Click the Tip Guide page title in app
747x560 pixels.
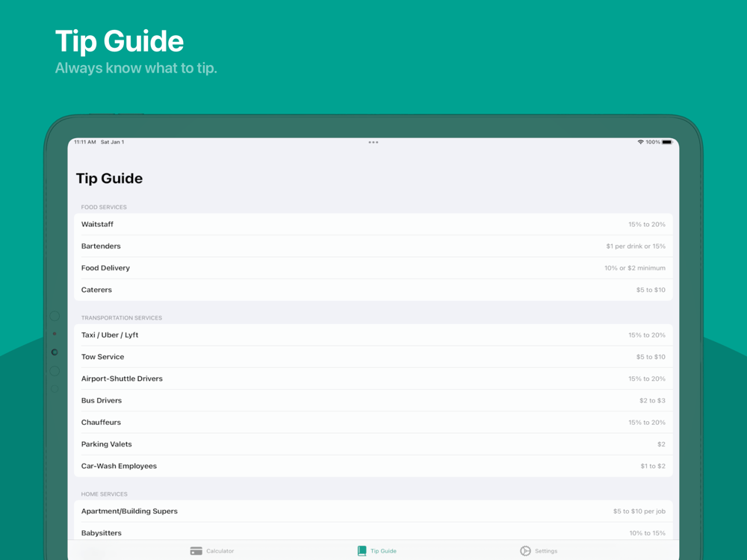point(109,178)
